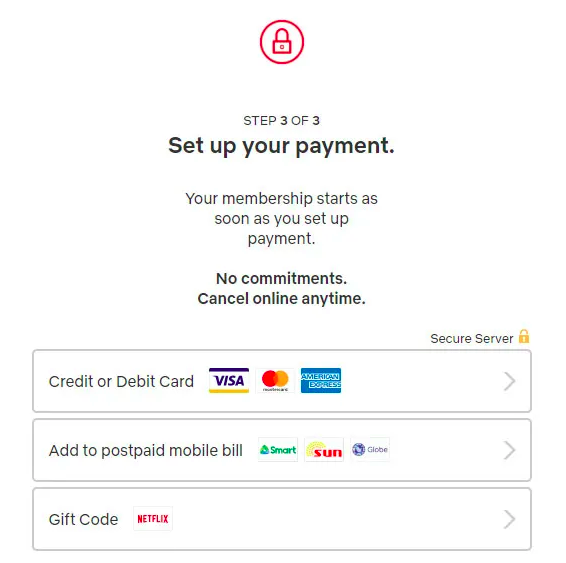Choose the Sun carrier logo

324,450
